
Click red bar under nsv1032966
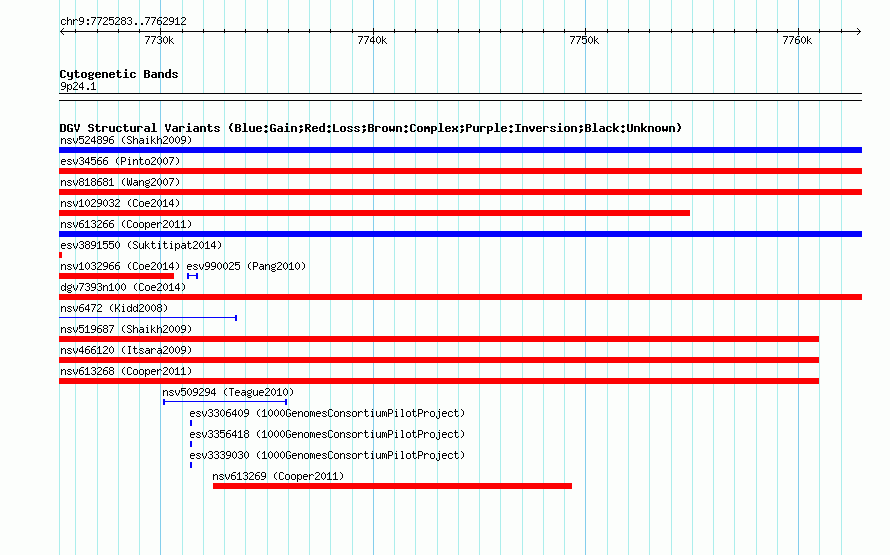click(116, 276)
